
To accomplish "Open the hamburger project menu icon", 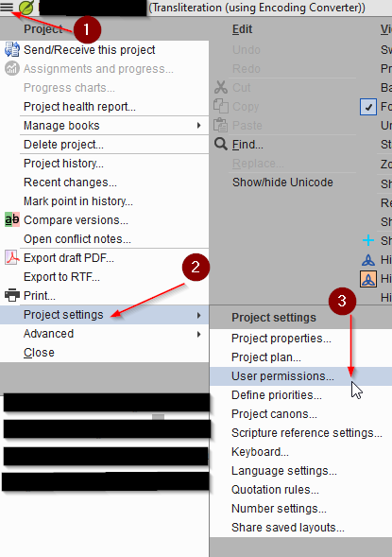I will tap(7, 7).
